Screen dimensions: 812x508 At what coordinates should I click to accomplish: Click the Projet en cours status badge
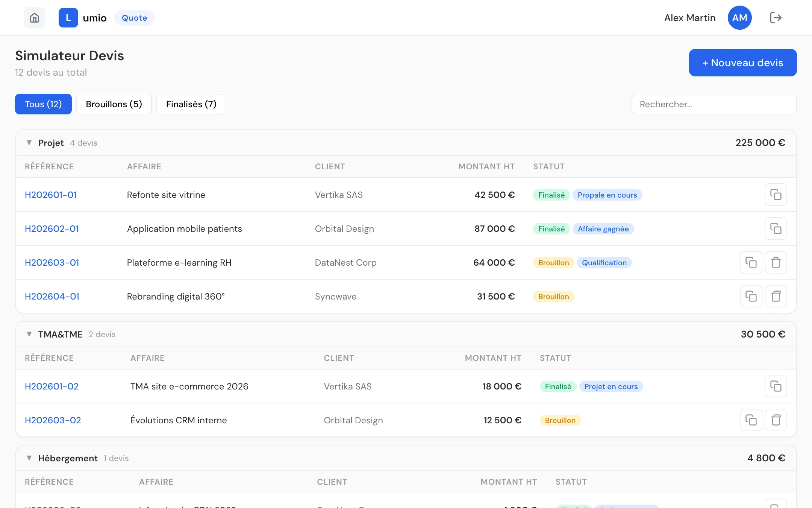(611, 386)
